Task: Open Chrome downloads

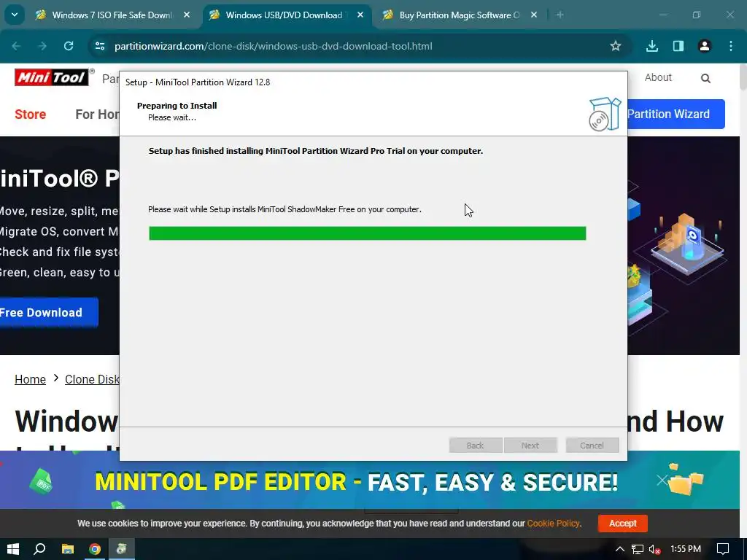Action: pyautogui.click(x=652, y=46)
